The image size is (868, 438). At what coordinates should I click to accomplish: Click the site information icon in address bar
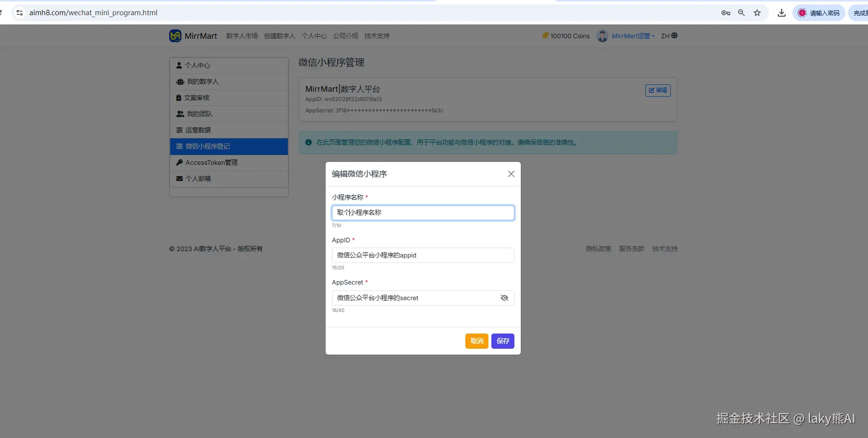click(20, 13)
